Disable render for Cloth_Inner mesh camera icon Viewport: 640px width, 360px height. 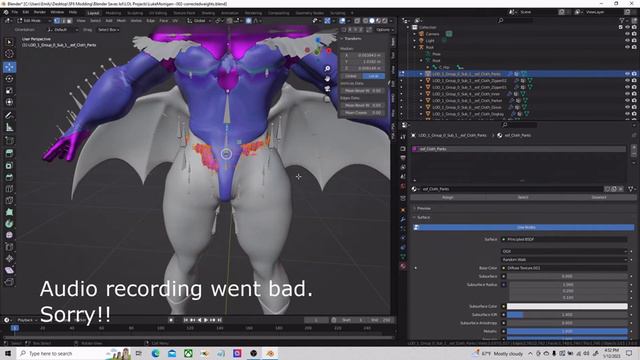[634, 94]
